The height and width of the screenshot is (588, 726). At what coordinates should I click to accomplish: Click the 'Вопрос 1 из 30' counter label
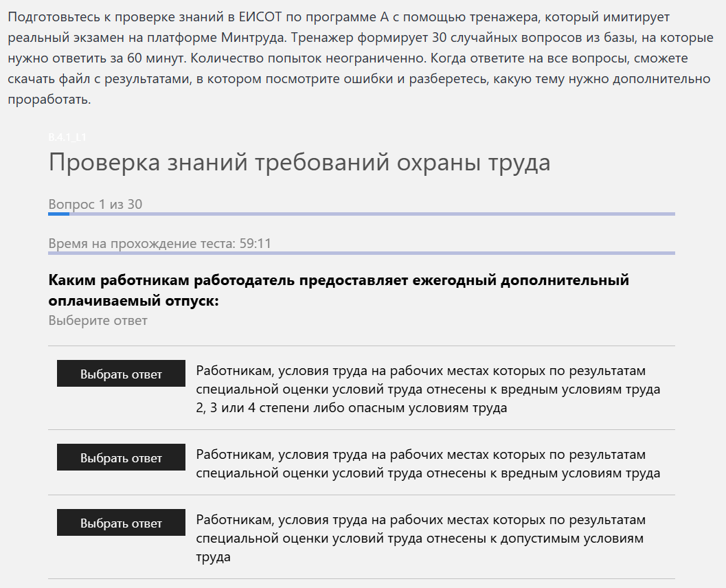pyautogui.click(x=95, y=204)
